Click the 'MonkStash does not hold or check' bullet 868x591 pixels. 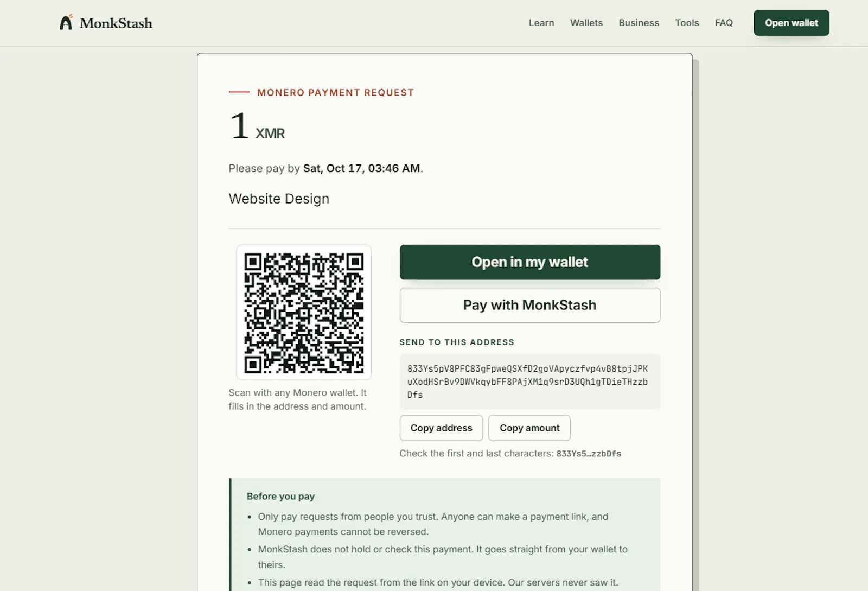(x=443, y=557)
